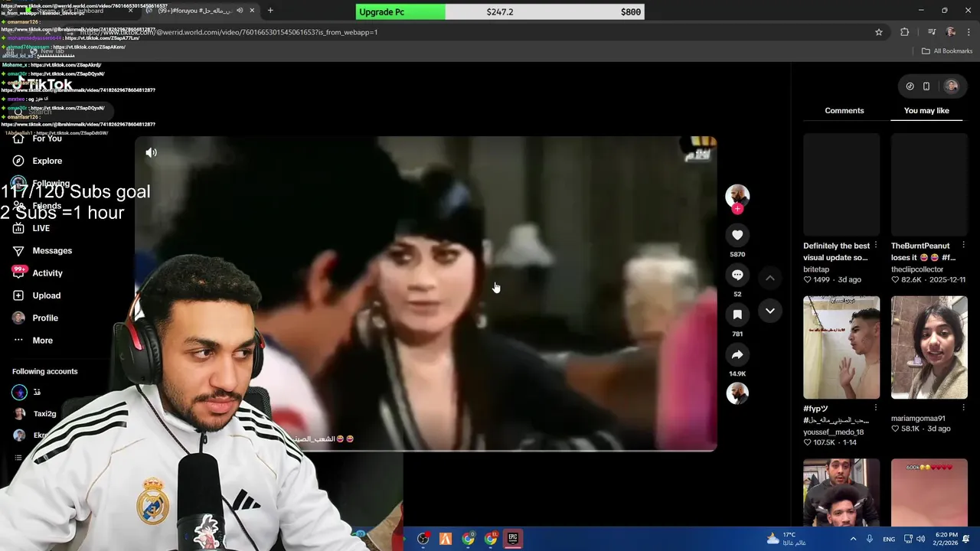
Task: Open the browser extensions puzzle icon
Action: coord(905,32)
